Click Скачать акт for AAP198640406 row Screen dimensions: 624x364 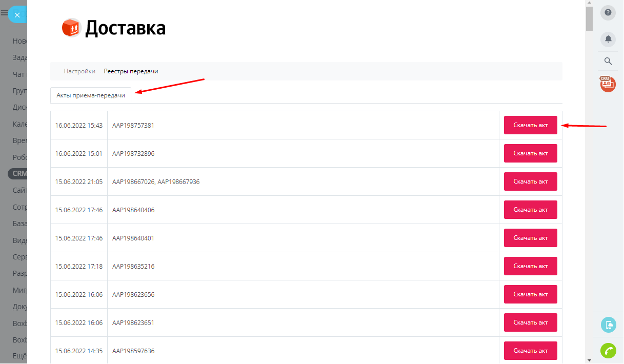(x=531, y=210)
